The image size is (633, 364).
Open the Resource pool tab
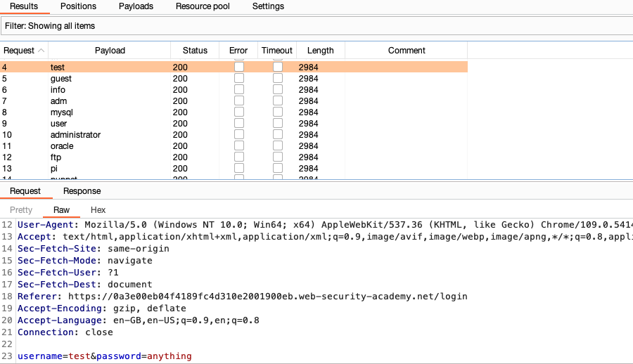[x=203, y=6]
